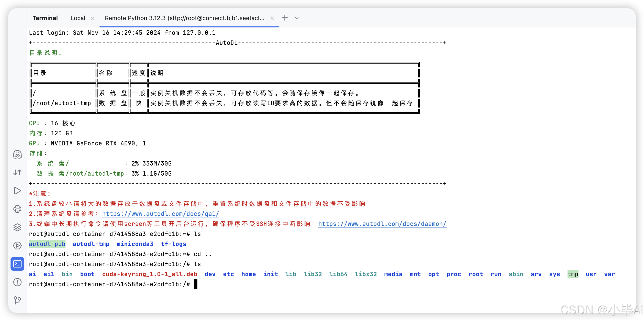This screenshot has height=321, width=644.
Task: Open the Run tool window
Action: click(17, 191)
